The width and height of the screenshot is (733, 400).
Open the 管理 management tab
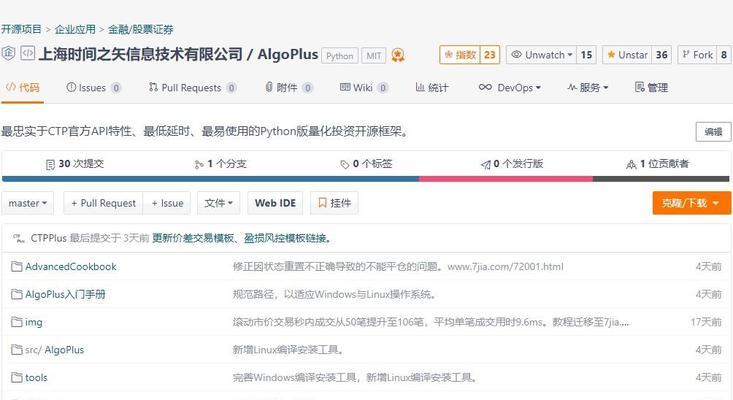(x=651, y=87)
